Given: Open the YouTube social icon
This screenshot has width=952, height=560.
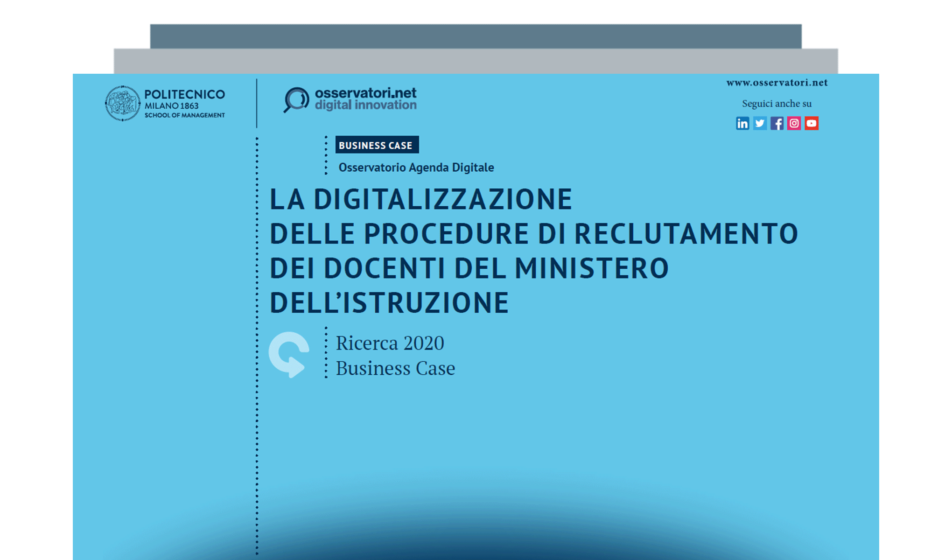Looking at the screenshot, I should point(812,123).
